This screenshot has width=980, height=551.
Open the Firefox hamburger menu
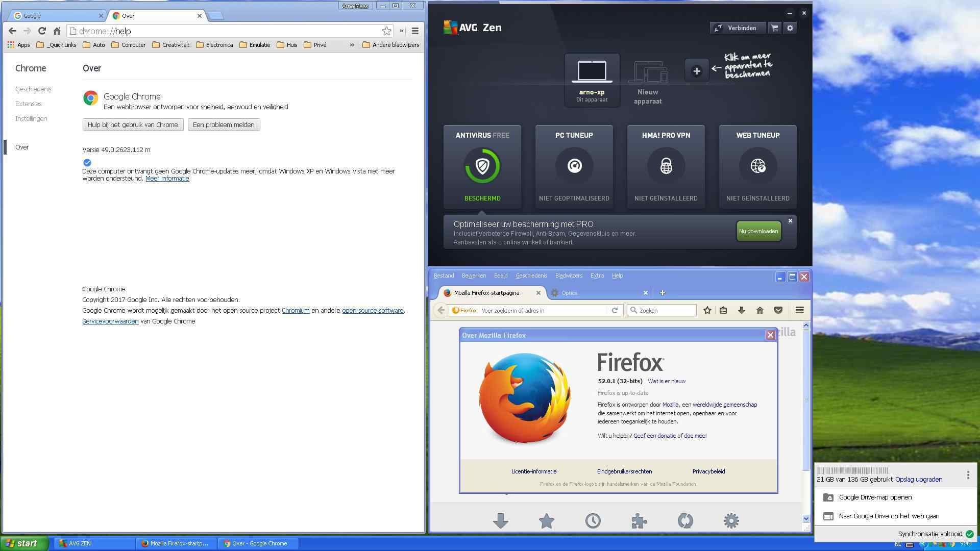tap(800, 310)
